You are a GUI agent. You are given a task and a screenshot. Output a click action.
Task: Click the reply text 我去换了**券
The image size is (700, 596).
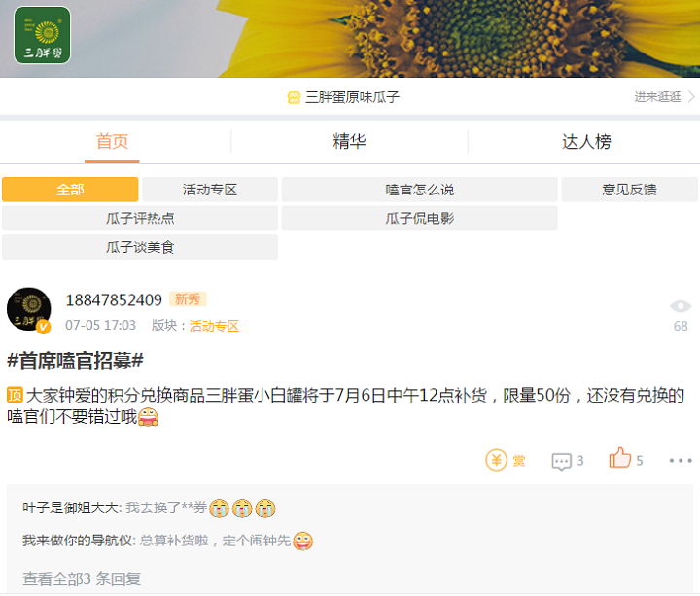point(166,508)
